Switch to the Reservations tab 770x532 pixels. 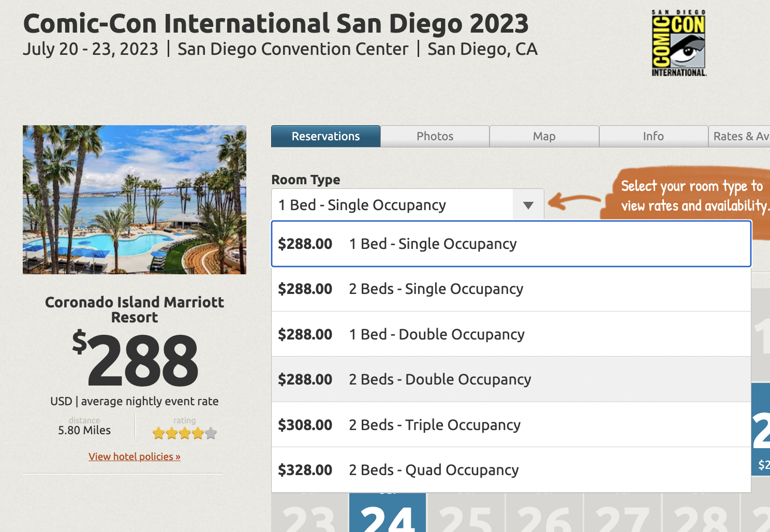(326, 136)
